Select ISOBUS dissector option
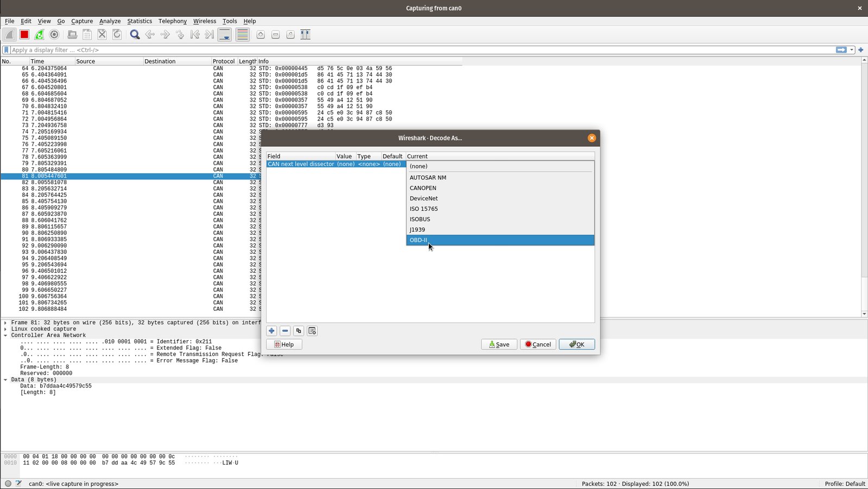Viewport: 868px width, 489px height. click(x=500, y=220)
